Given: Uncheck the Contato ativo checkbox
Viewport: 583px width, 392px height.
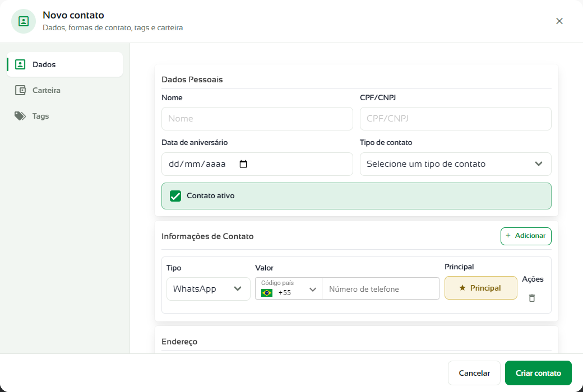Looking at the screenshot, I should tap(175, 196).
